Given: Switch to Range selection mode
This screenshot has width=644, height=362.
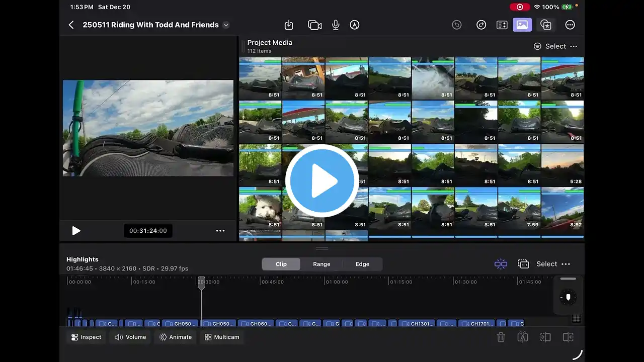Looking at the screenshot, I should coord(321,264).
